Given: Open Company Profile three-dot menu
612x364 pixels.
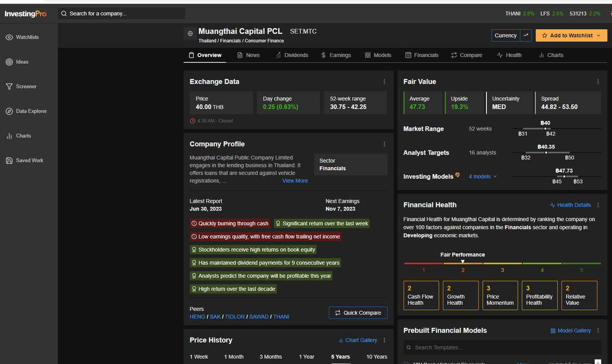Looking at the screenshot, I should point(384,144).
